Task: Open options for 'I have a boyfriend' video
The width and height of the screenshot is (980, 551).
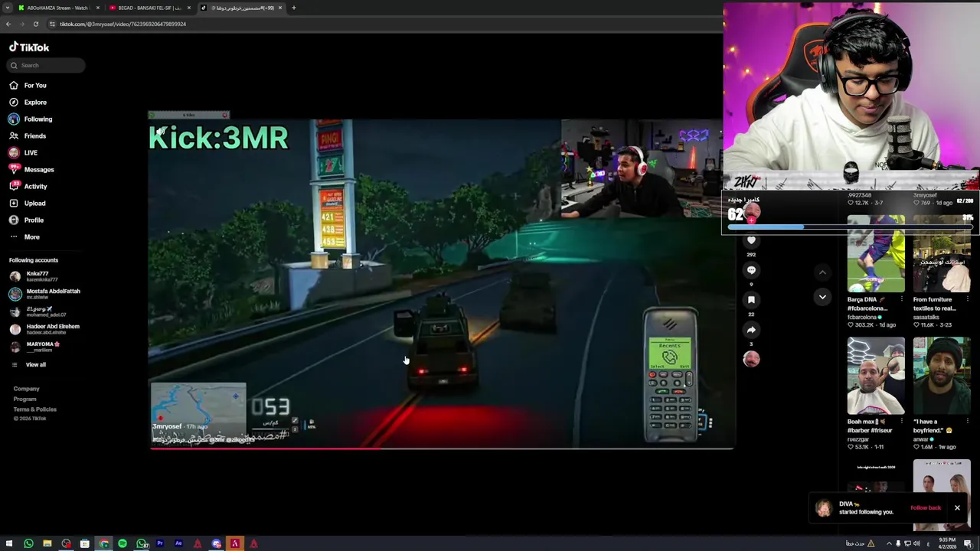Action: coord(969,422)
